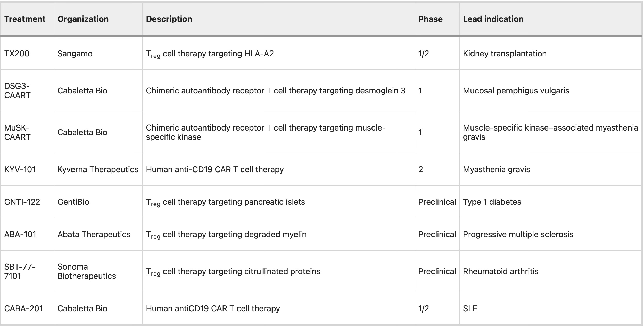This screenshot has height=327, width=644.
Task: Select the Rheumatoid arthritis indication
Action: [501, 271]
